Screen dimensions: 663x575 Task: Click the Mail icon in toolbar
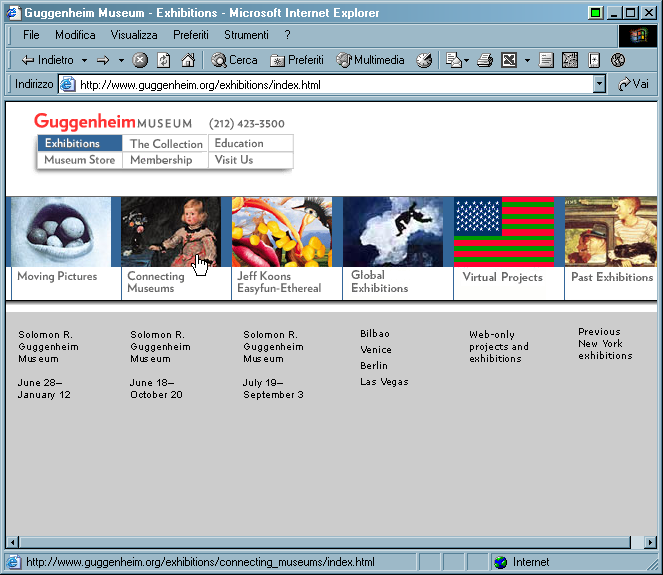tap(454, 60)
